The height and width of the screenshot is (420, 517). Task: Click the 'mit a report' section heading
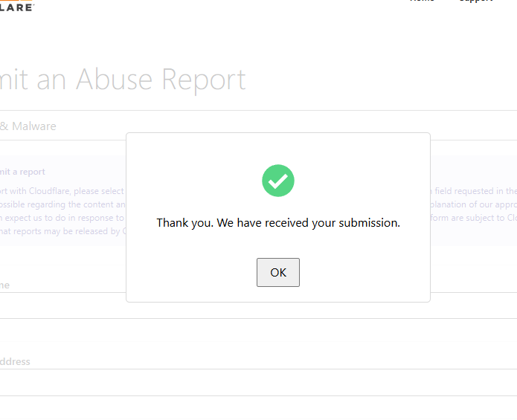tap(22, 172)
